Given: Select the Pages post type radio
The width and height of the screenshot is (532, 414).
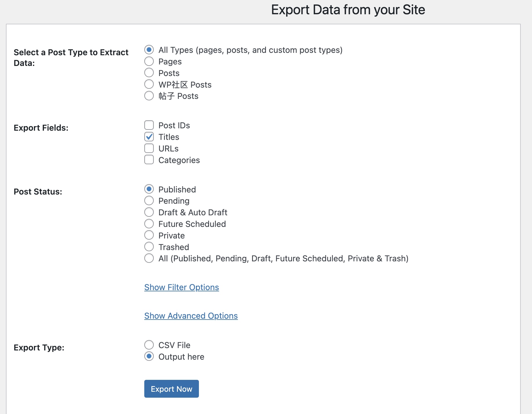Looking at the screenshot, I should click(x=149, y=61).
